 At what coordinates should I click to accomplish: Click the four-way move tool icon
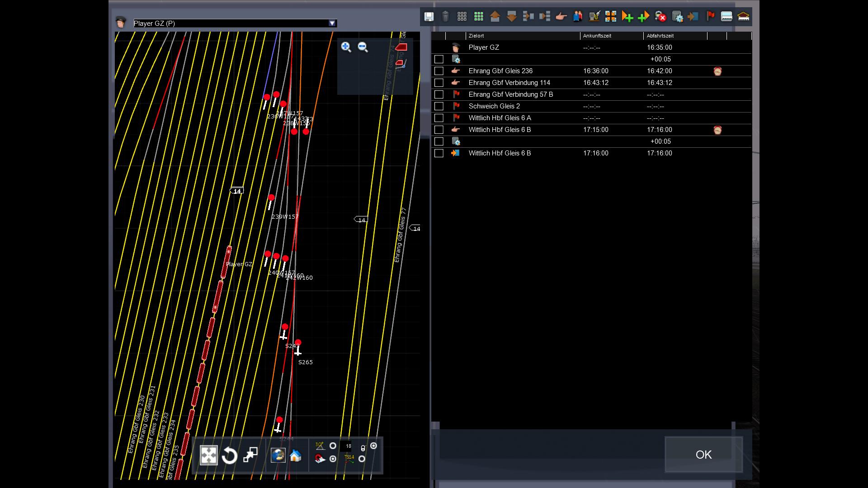pos(208,455)
